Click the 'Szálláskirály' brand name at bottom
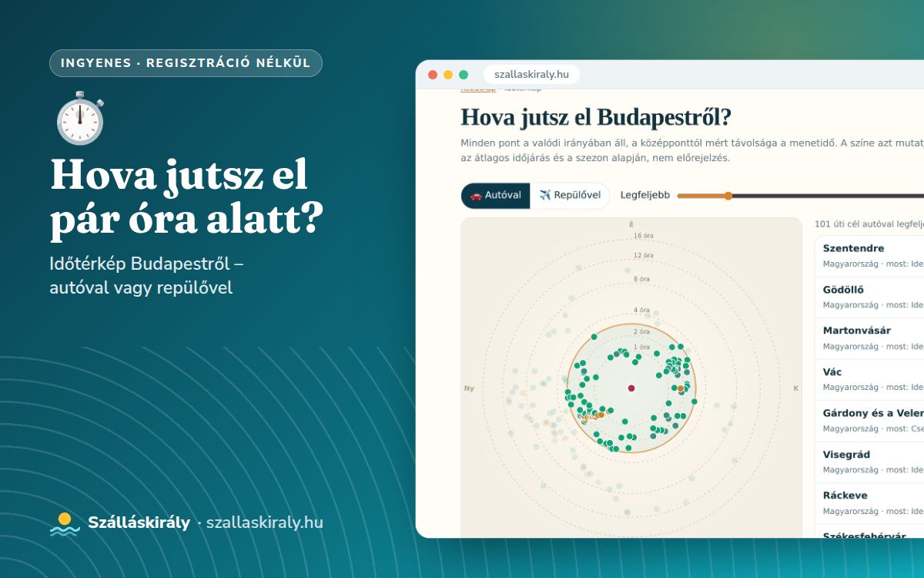Viewport: 924px width, 578px height. 139,523
